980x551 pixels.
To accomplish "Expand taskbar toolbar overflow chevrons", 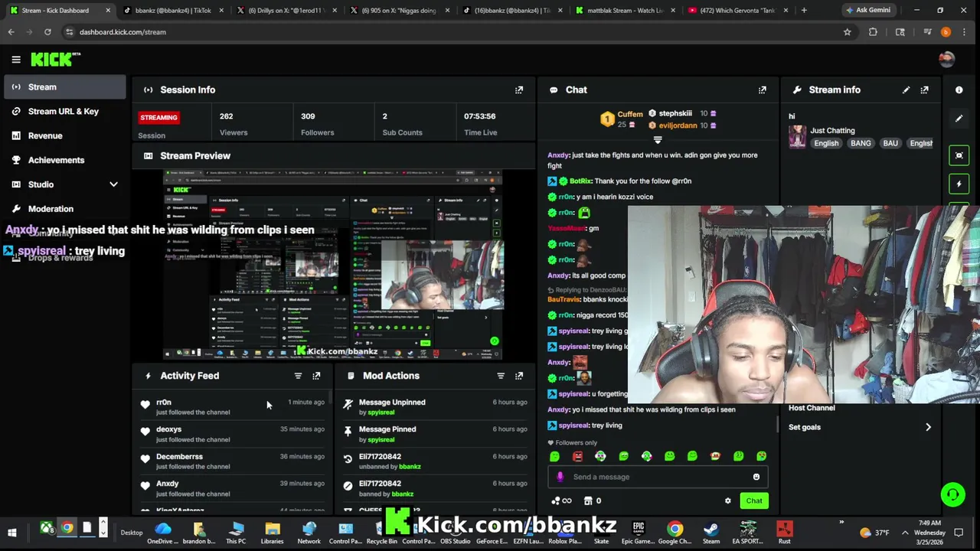I will [x=841, y=523].
